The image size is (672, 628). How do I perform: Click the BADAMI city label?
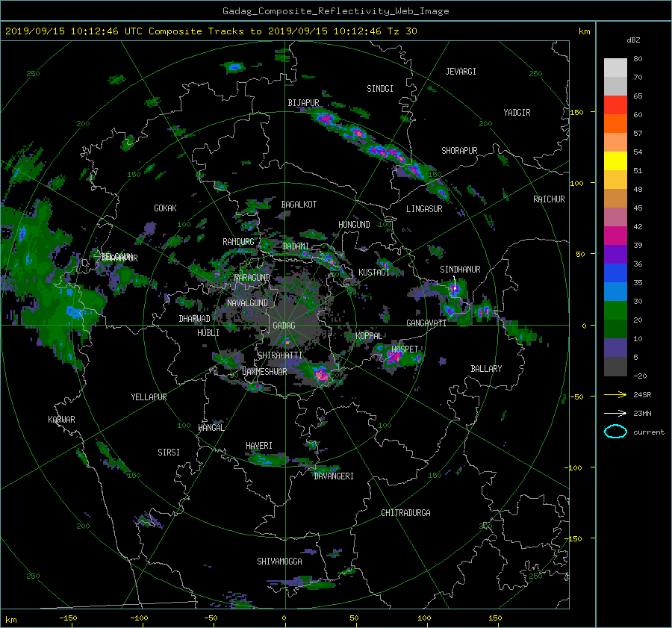296,246
